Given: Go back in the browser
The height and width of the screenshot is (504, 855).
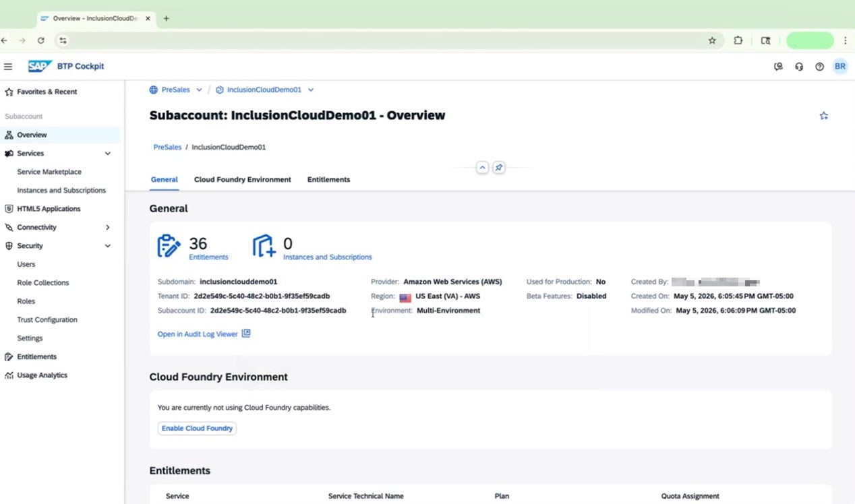Looking at the screenshot, I should coord(5,40).
